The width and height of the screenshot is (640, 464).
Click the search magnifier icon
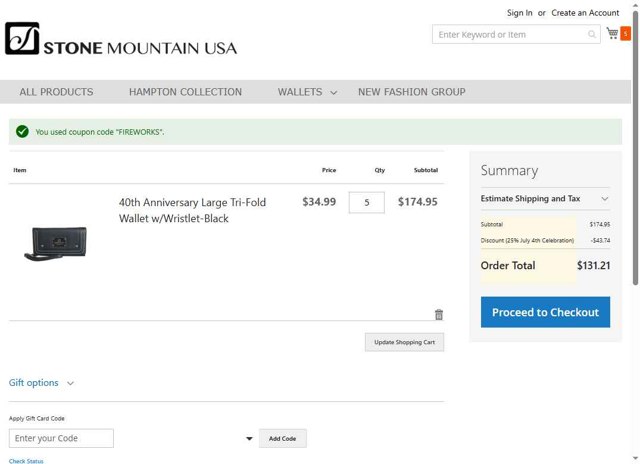[x=591, y=34]
